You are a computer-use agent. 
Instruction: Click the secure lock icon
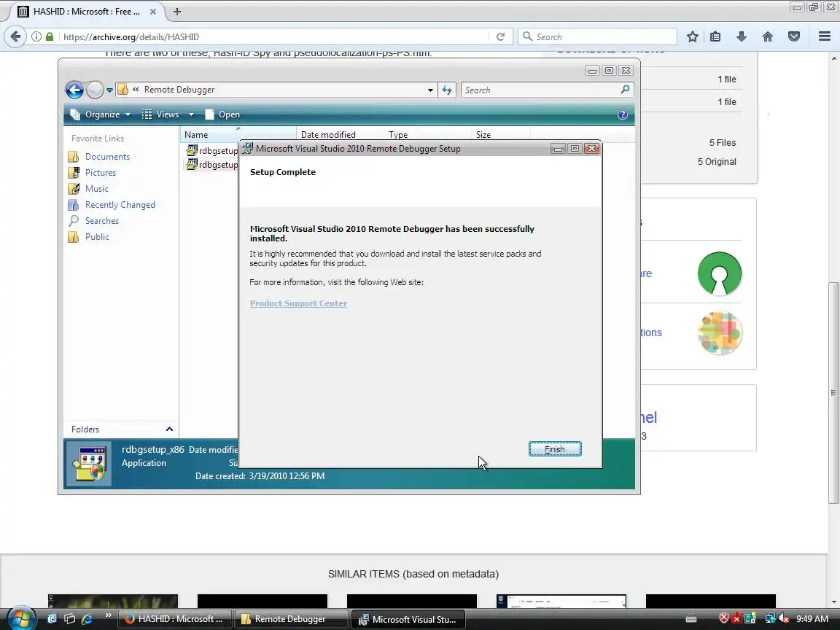point(50,36)
